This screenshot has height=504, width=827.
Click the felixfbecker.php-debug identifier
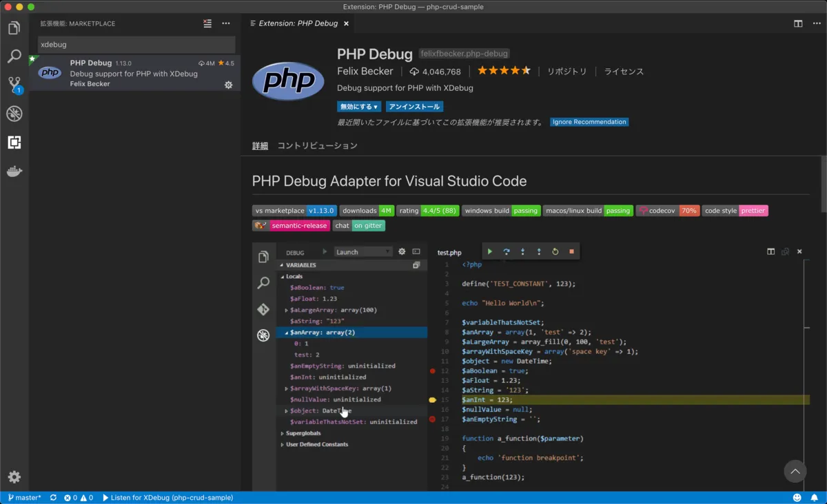[x=464, y=54]
